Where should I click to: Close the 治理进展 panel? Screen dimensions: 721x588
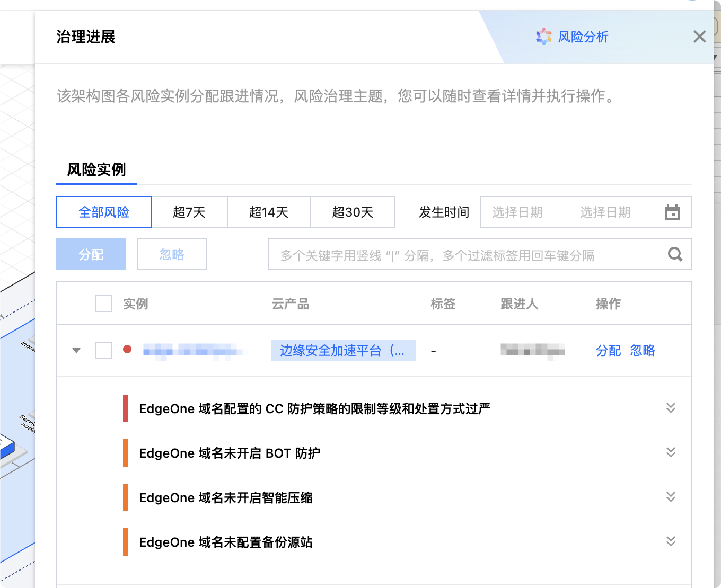[699, 37]
